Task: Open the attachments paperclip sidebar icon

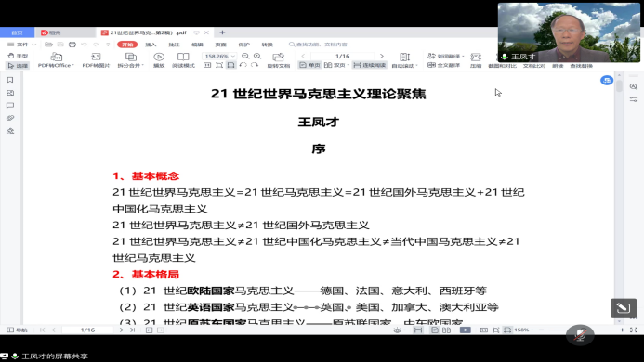Action: tap(10, 118)
